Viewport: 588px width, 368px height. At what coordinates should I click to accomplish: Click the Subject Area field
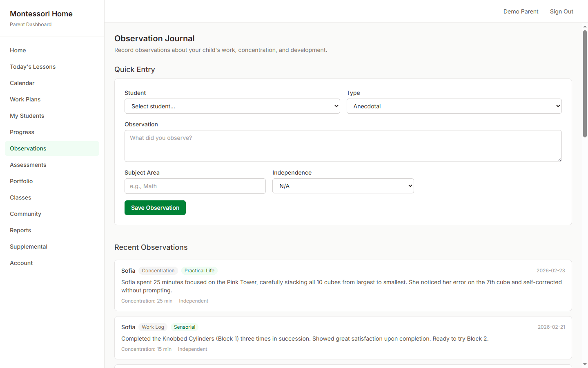195,186
